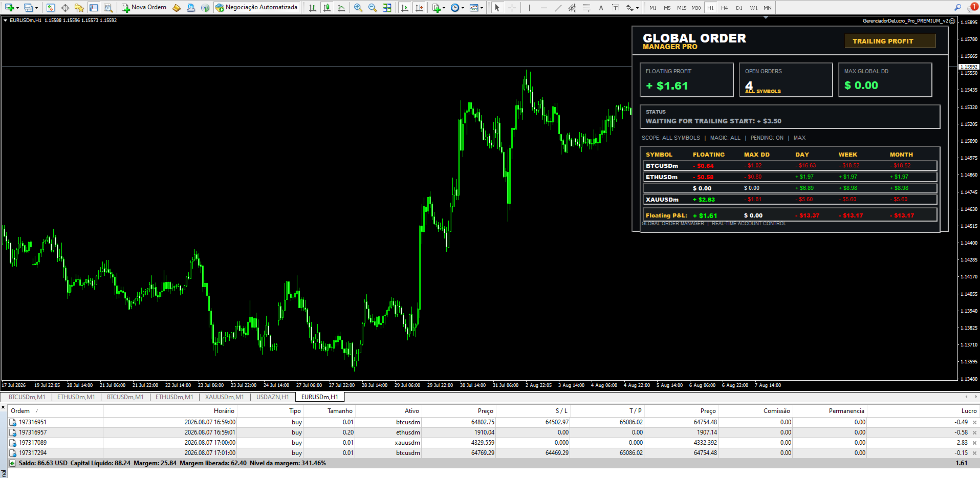
Task: Select the XAUUSDm row in order manager
Action: 790,200
